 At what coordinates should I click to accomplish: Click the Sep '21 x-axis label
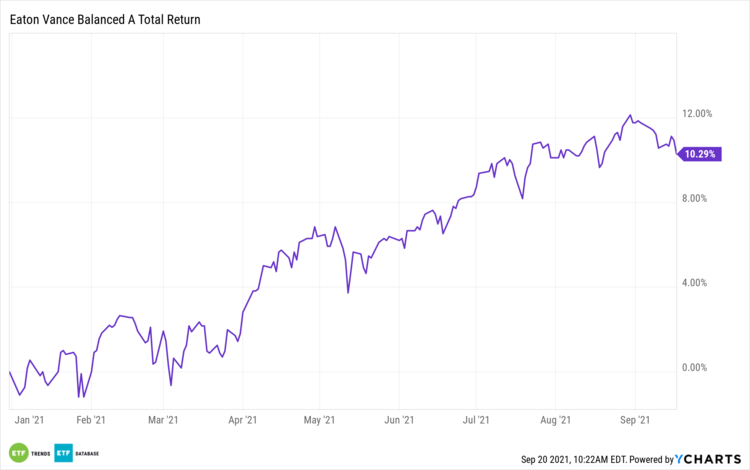click(x=636, y=420)
